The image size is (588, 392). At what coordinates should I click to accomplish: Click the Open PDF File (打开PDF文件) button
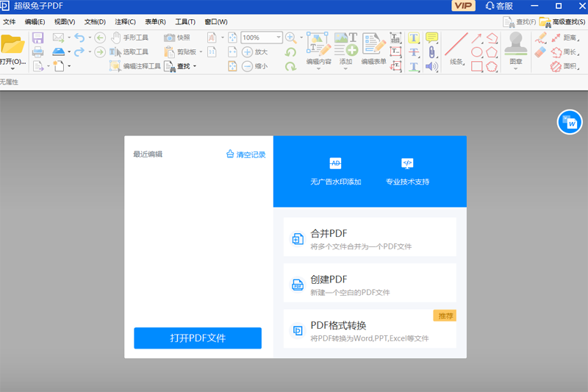[198, 338]
